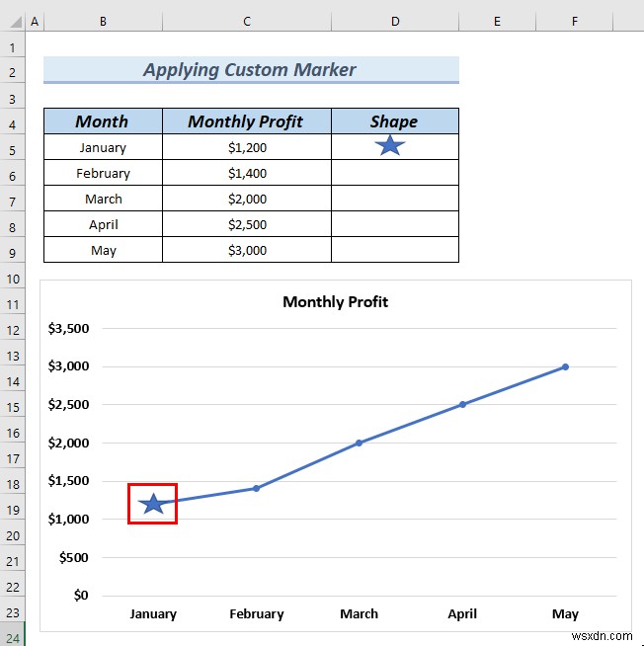Select the April data point marker
This screenshot has height=646, width=644.
click(x=462, y=405)
